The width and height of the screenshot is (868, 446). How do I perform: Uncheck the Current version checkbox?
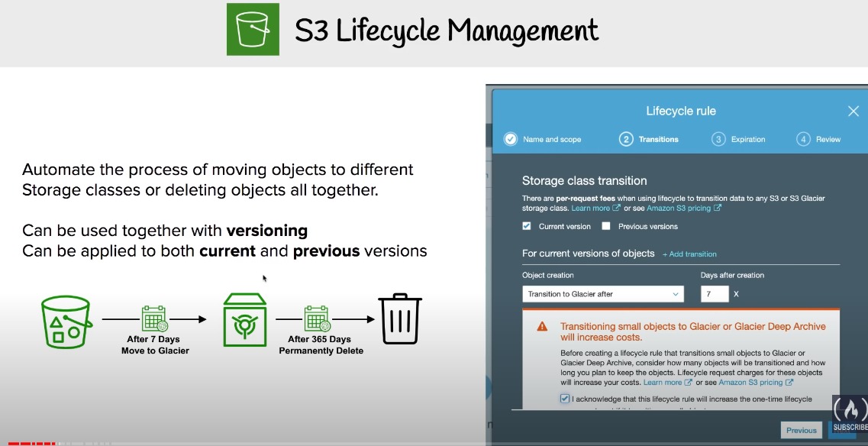tap(527, 226)
